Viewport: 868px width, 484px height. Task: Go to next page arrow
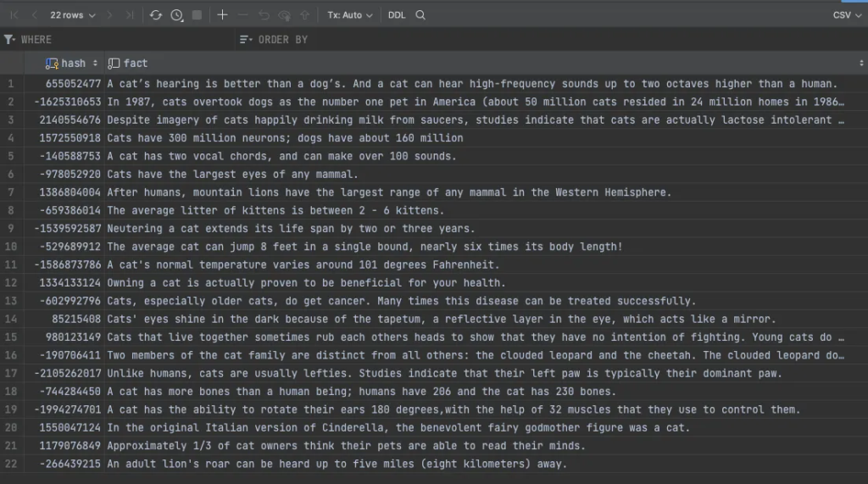[109, 15]
